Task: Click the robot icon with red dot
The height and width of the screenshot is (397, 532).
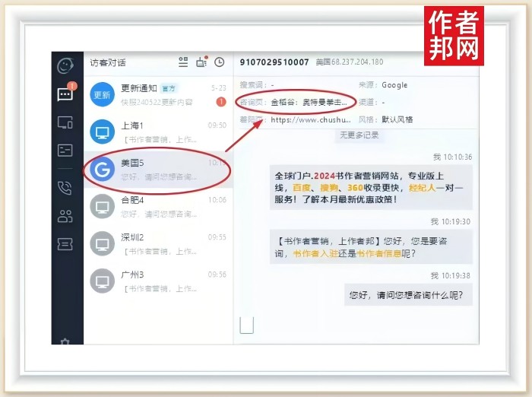Action: [x=201, y=62]
